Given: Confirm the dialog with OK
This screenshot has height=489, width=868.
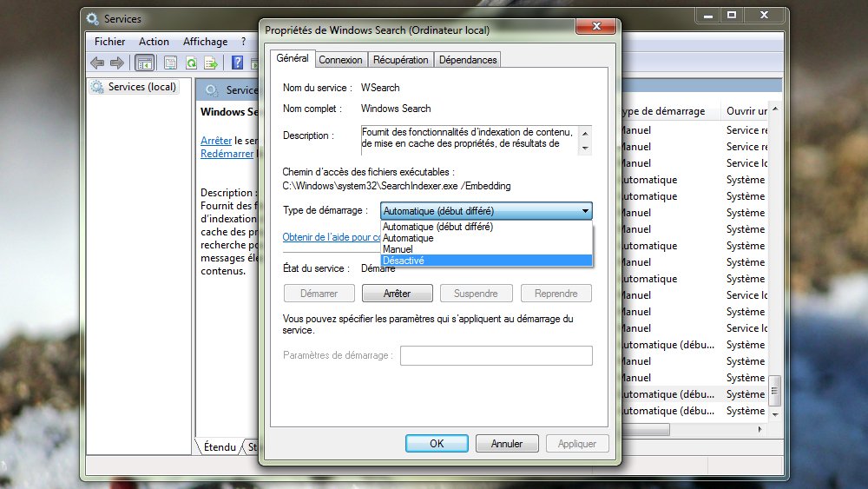Looking at the screenshot, I should [437, 444].
